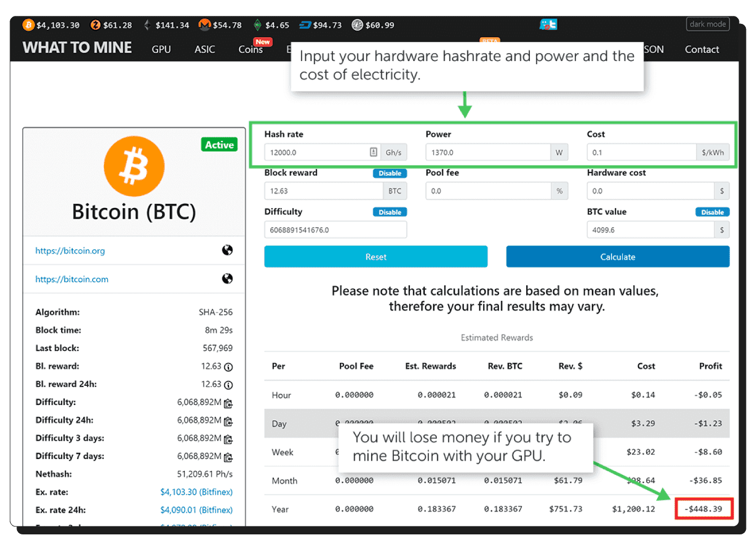Open the social share icon in header
The height and width of the screenshot is (545, 756).
pos(548,24)
